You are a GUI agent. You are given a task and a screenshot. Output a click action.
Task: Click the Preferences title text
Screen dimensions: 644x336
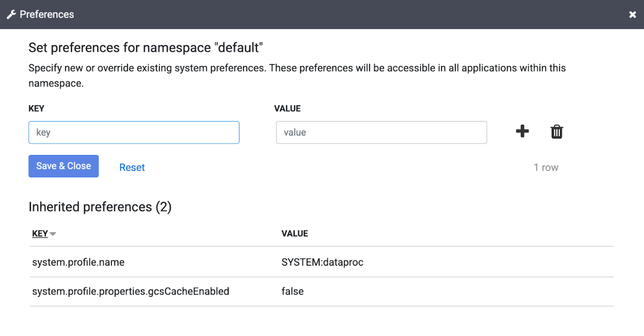click(x=46, y=14)
